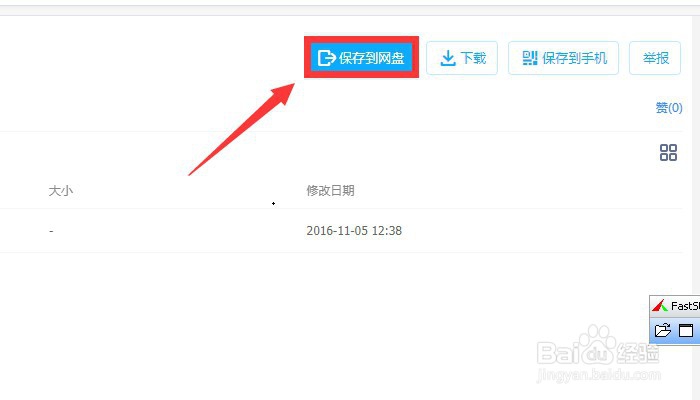Click the 保存到手机 button label

tap(575, 58)
